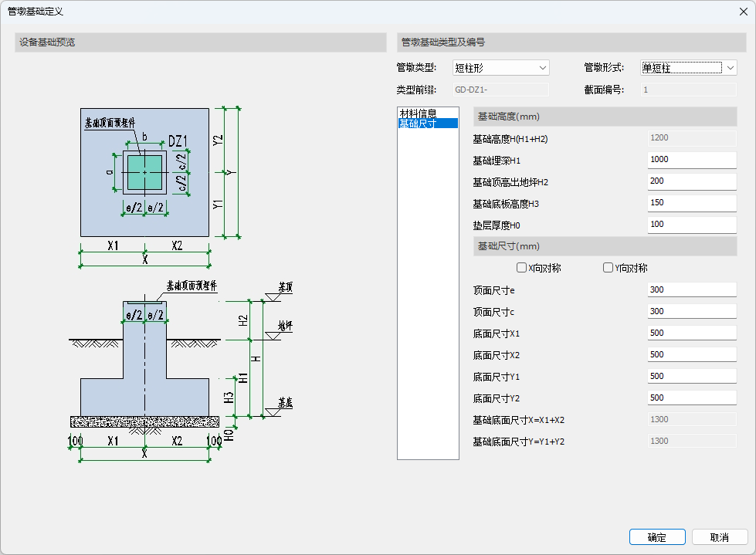
Task: Click the green column in plan preview
Action: point(144,172)
